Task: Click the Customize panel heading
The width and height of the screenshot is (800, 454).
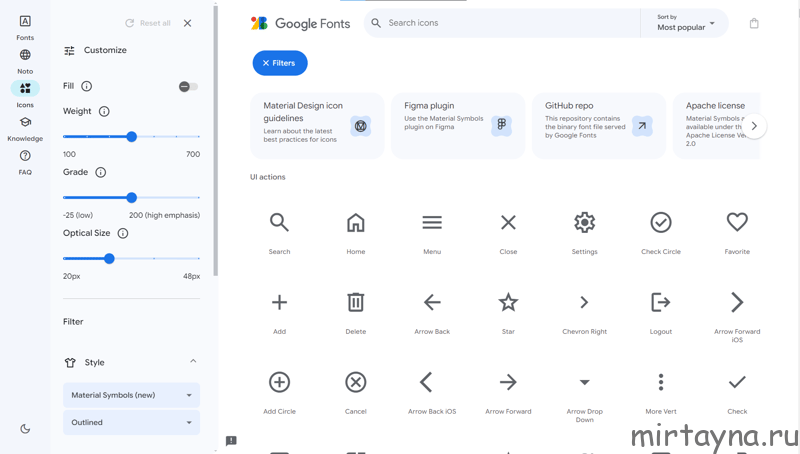Action: tap(105, 50)
